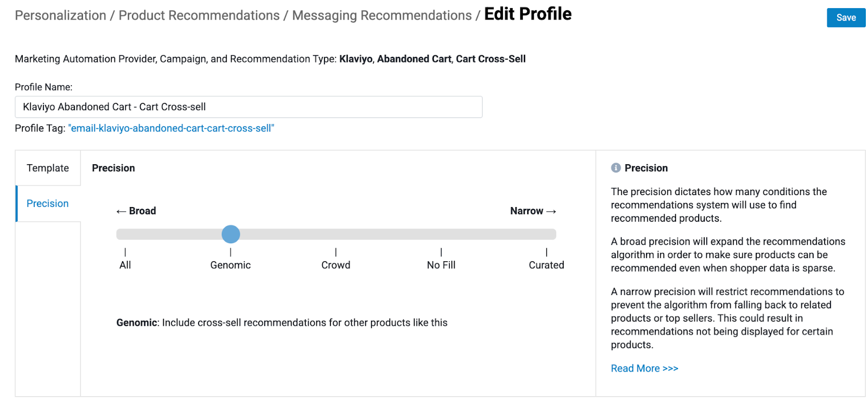Screen dimensions: 868x400
Task: Go to the Messaging Recommendations breadcrumb
Action: coord(381,16)
